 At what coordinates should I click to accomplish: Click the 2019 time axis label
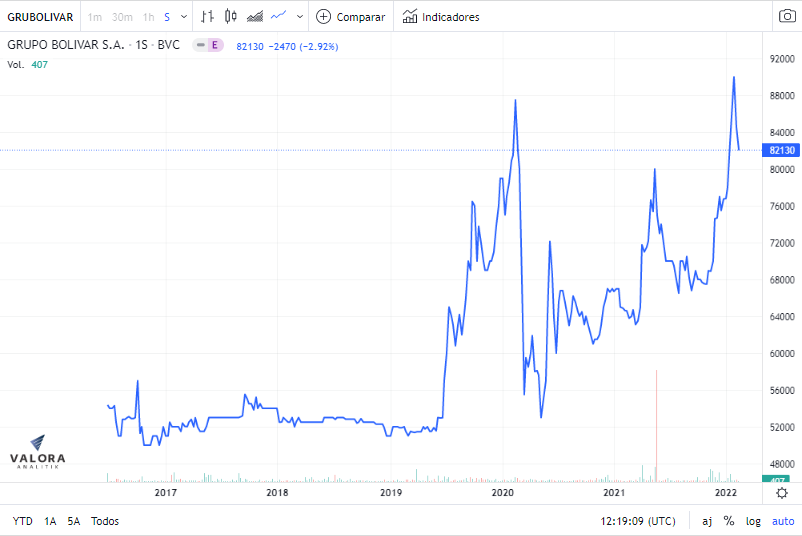[x=391, y=493]
